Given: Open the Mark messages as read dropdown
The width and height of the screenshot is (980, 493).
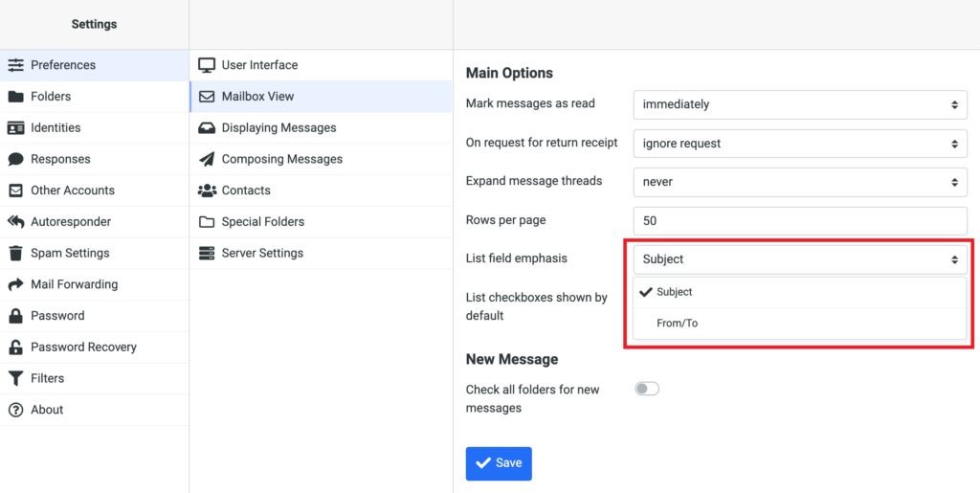Looking at the screenshot, I should coord(800,104).
